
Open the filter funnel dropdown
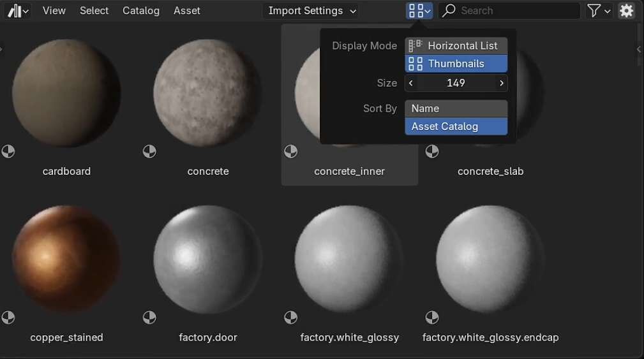599,11
